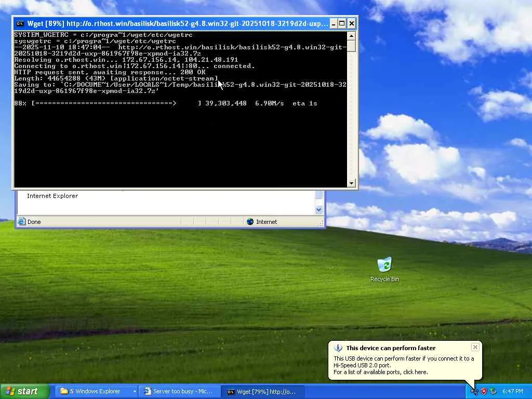
Task: Click the console vertical scrollbar thumb
Action: point(352,46)
